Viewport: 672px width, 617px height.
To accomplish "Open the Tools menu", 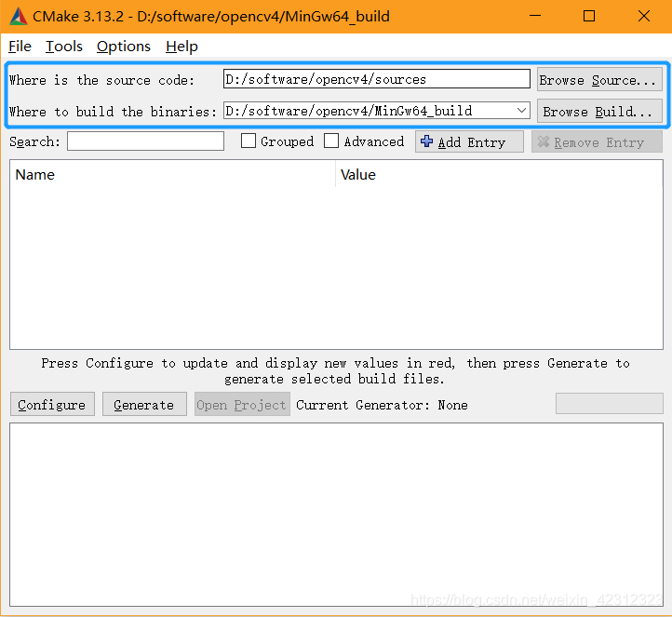I will tap(64, 46).
